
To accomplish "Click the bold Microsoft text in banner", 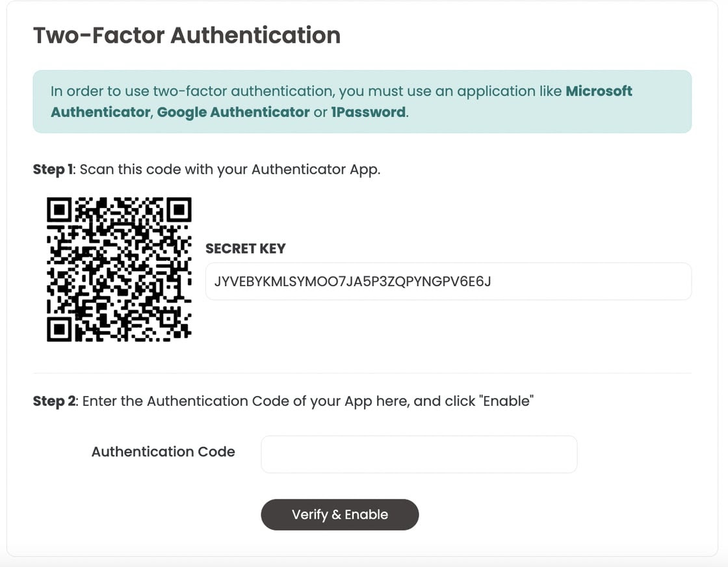I will click(599, 91).
